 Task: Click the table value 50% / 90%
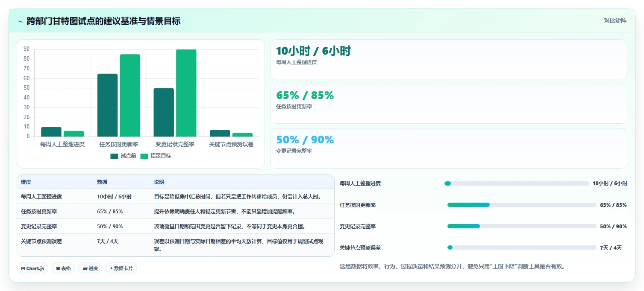coord(110,226)
